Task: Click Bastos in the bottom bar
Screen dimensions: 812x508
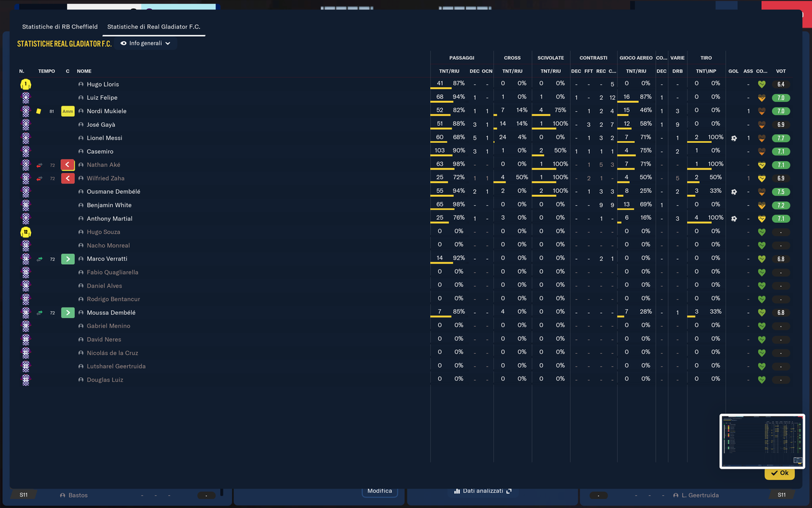Action: pyautogui.click(x=78, y=495)
